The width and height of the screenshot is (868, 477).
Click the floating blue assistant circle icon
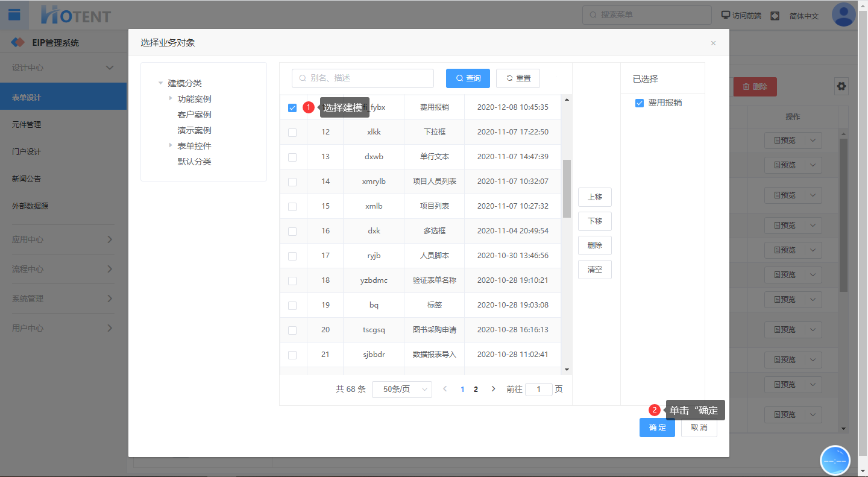[x=835, y=460]
